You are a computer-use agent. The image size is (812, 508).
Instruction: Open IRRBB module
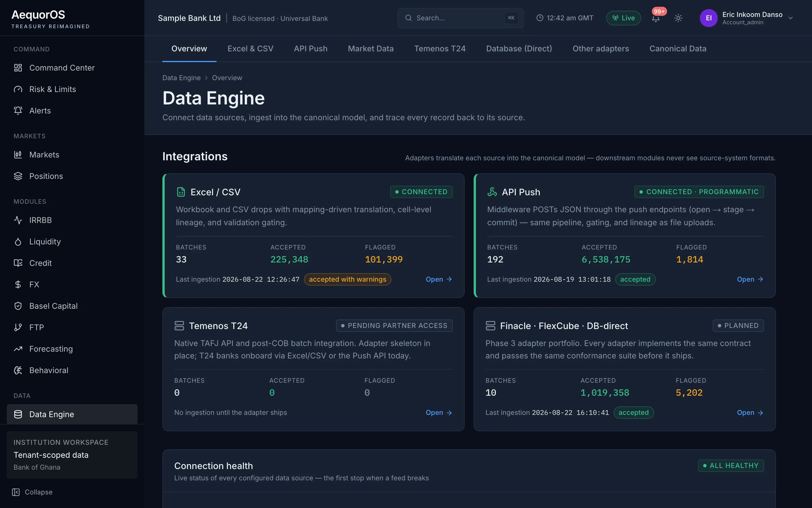pyautogui.click(x=72, y=220)
